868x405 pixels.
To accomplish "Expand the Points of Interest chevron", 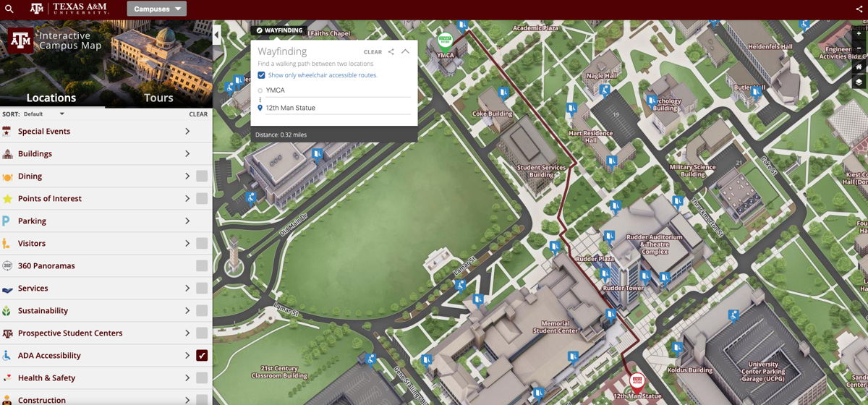I will [x=187, y=199].
